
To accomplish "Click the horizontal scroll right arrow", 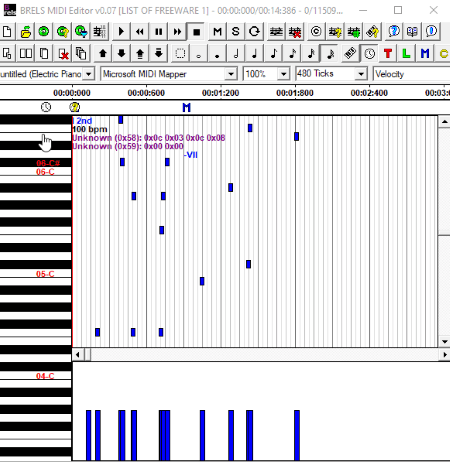I will click(x=445, y=355).
